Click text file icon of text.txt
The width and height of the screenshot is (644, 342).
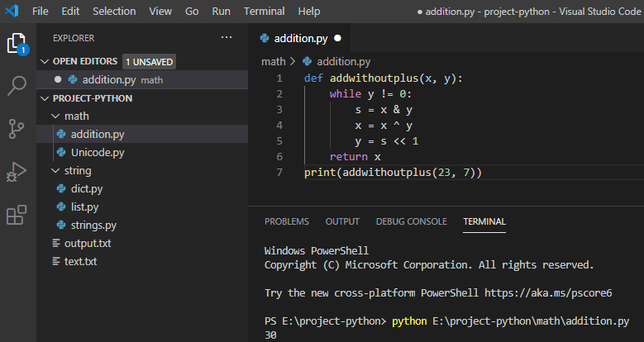[x=56, y=261]
